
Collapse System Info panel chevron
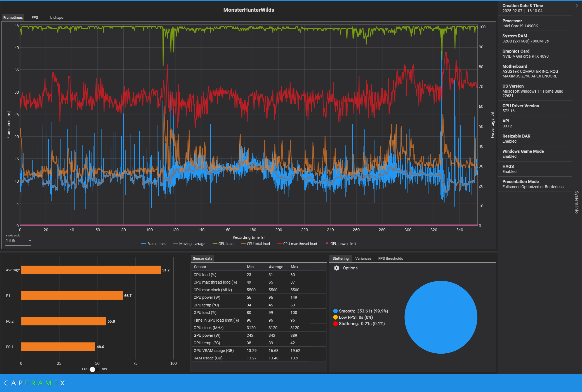(x=577, y=6)
